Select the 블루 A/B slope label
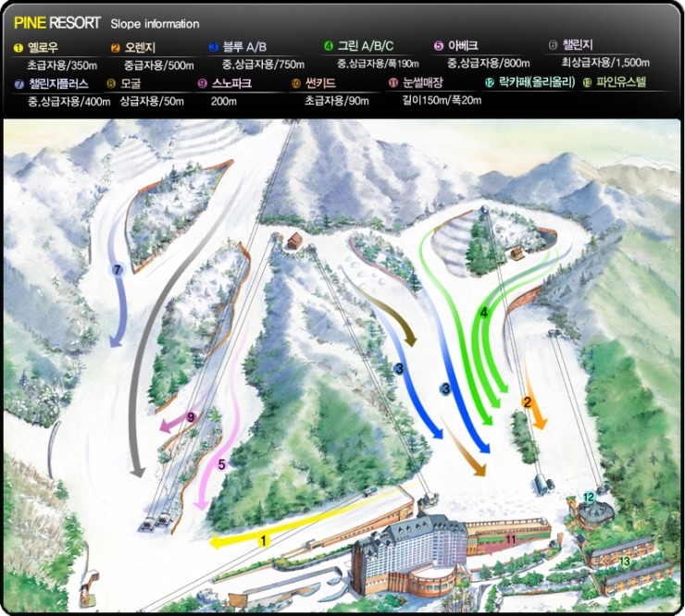The height and width of the screenshot is (616, 685). 244,46
